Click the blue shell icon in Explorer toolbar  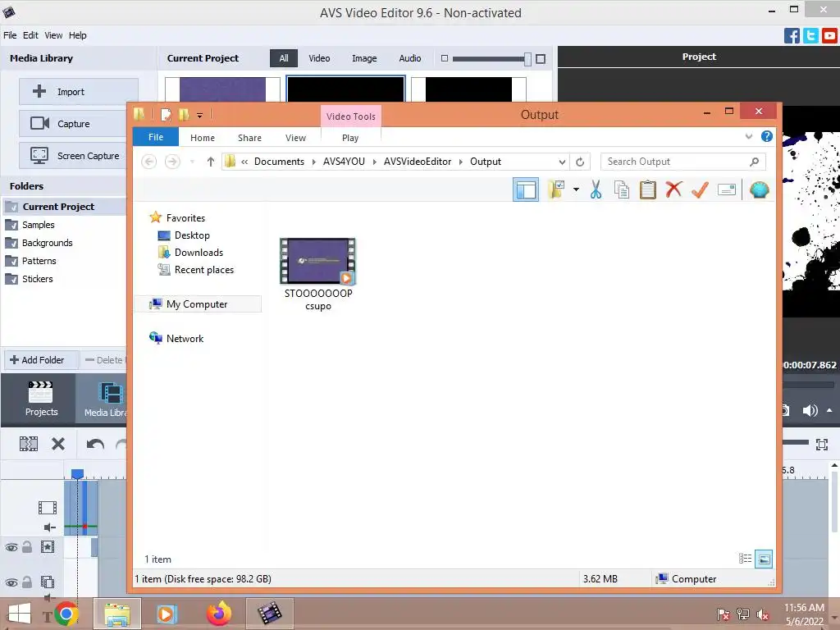pyautogui.click(x=759, y=189)
